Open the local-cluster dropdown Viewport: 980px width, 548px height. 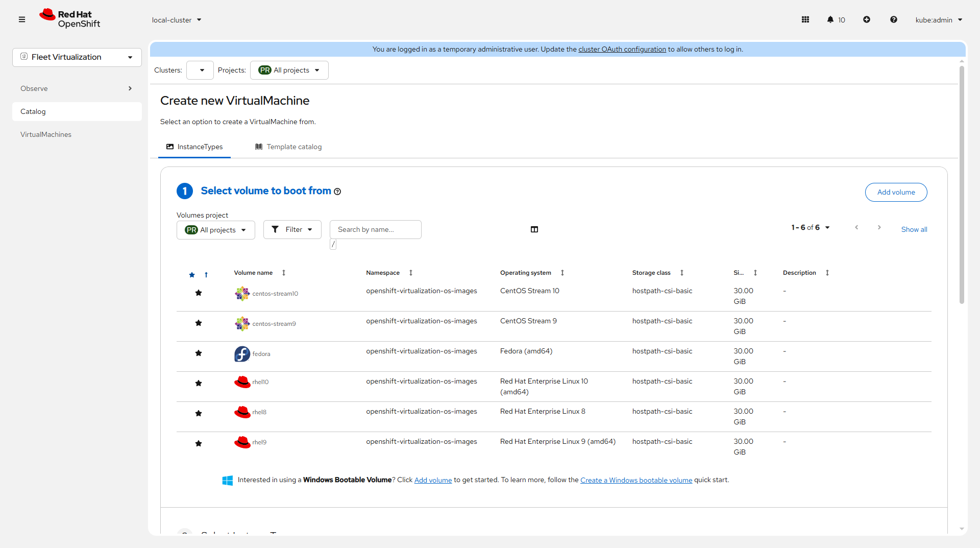click(177, 20)
